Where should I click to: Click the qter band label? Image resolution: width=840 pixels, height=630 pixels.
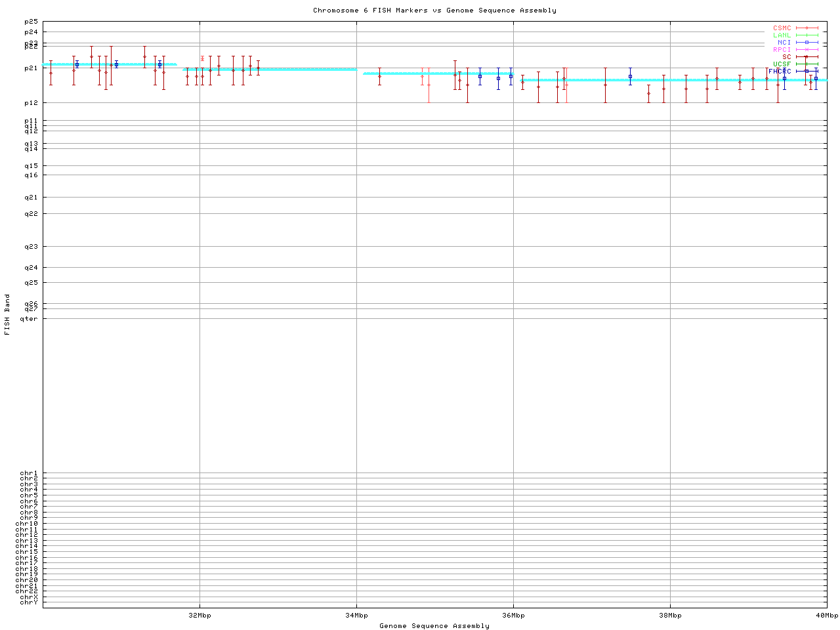(29, 319)
